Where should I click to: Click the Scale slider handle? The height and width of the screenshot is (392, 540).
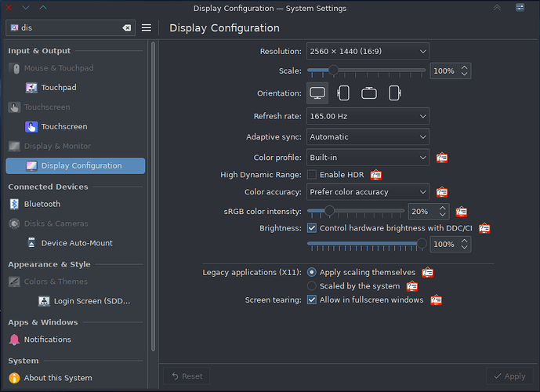[333, 71]
